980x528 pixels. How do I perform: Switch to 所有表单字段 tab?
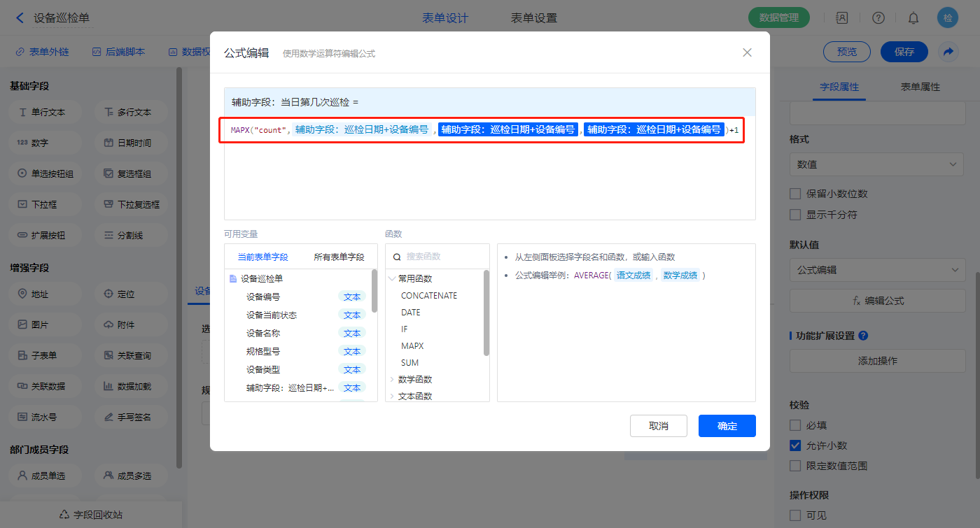(339, 257)
